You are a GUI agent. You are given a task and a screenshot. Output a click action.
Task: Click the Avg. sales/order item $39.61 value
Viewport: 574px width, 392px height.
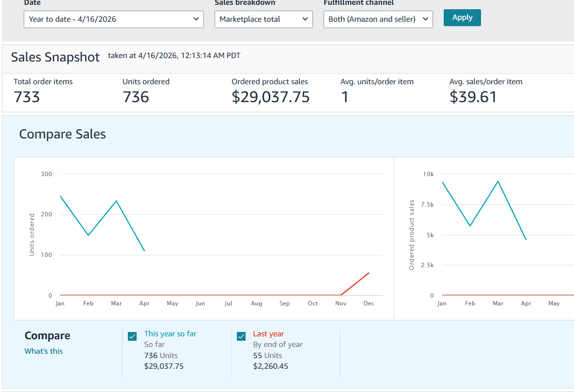[x=473, y=97]
